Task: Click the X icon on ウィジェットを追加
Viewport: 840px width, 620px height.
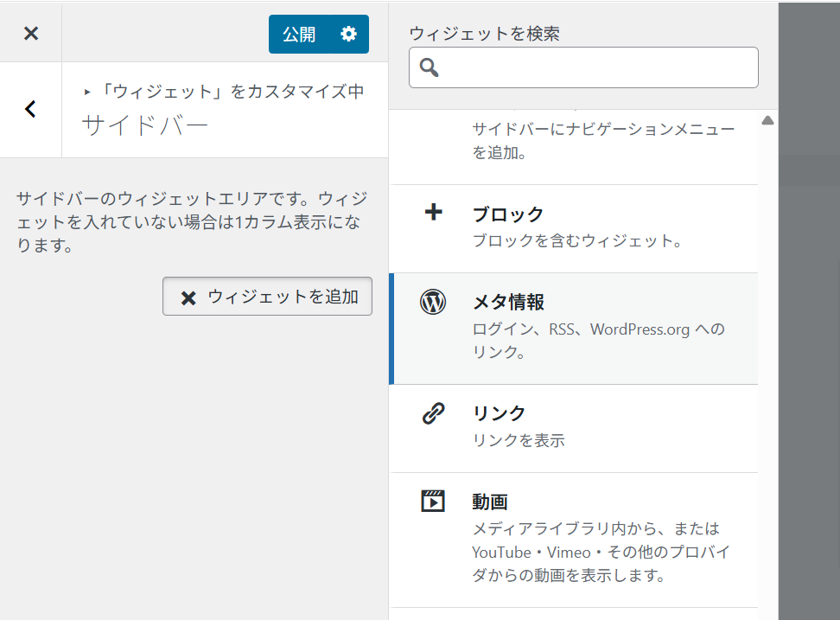Action: click(x=188, y=297)
